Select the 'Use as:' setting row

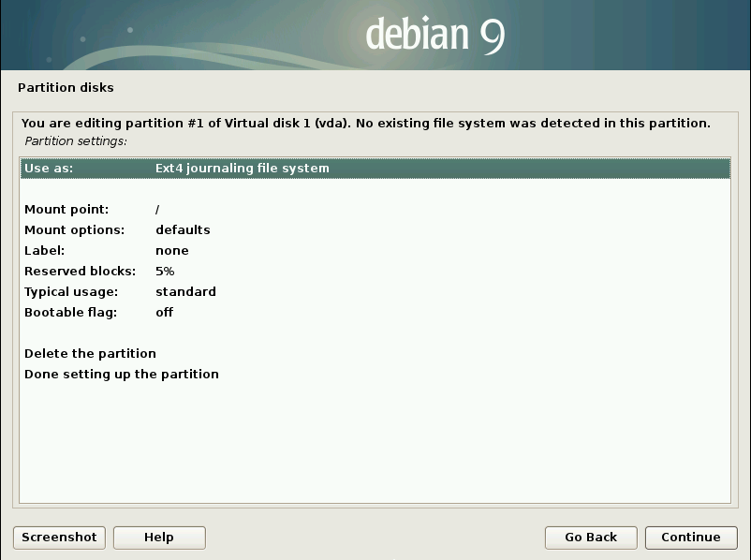click(49, 169)
